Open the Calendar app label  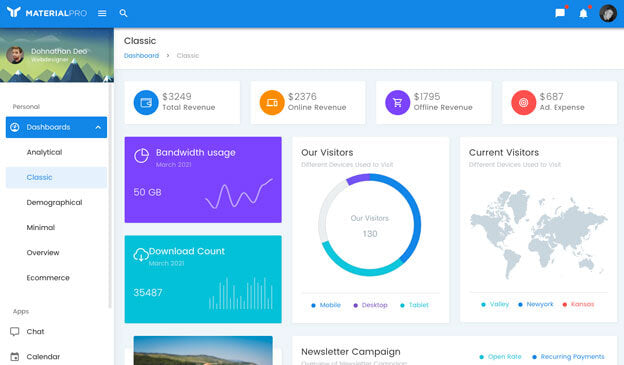43,357
